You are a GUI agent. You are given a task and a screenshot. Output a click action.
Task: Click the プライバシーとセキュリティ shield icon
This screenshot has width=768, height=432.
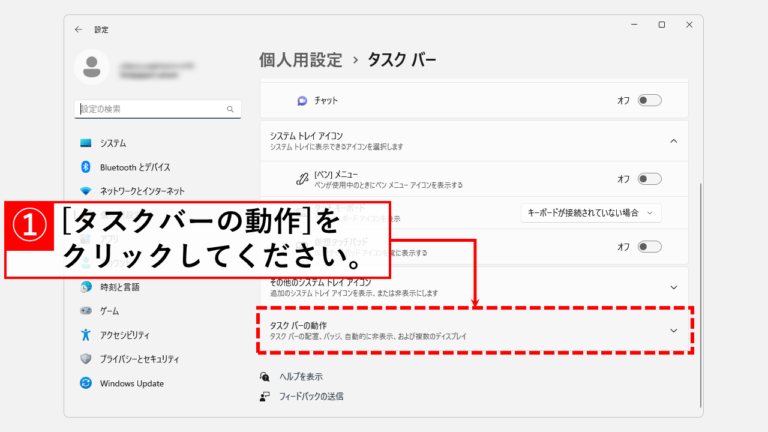(86, 359)
